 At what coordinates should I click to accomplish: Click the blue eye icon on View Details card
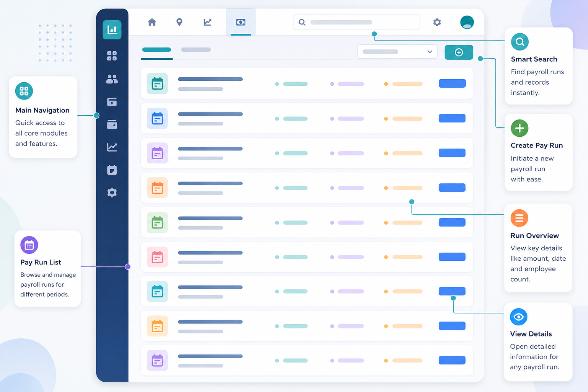coord(519,317)
